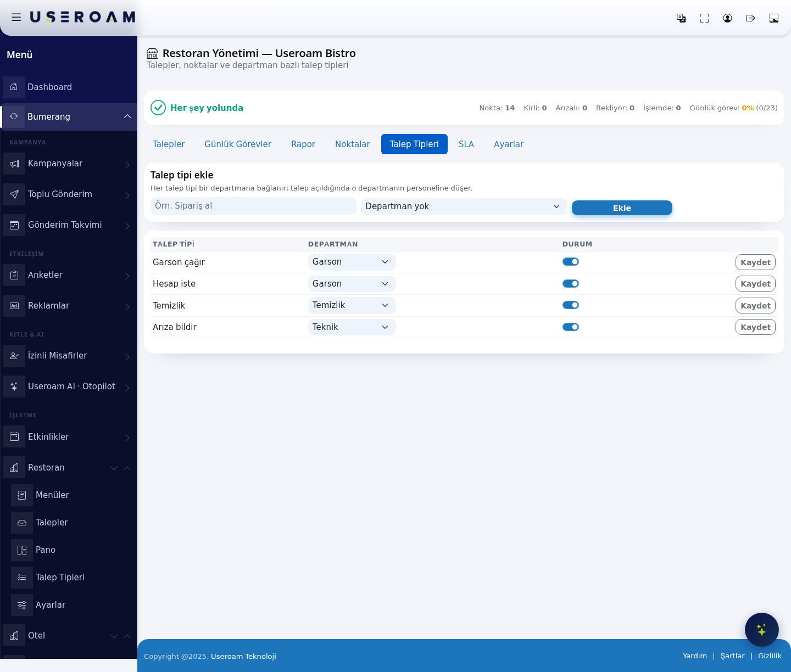Click the Pano layout icon

[22, 550]
